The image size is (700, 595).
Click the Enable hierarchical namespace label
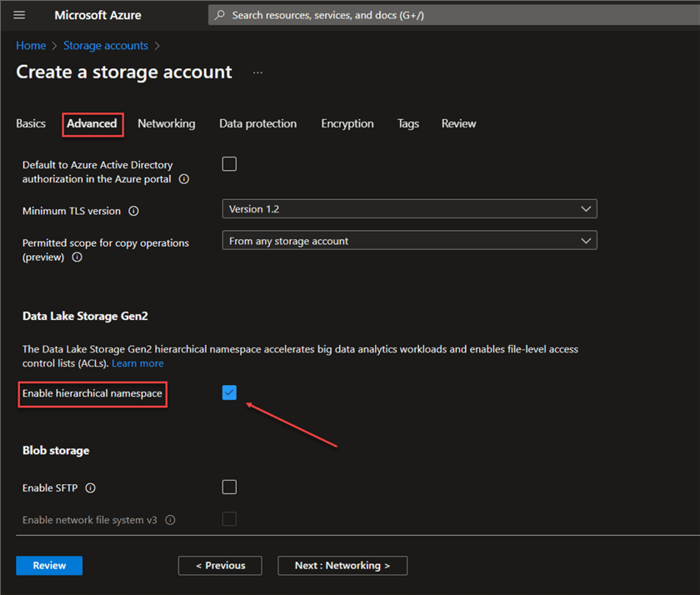tap(92, 393)
